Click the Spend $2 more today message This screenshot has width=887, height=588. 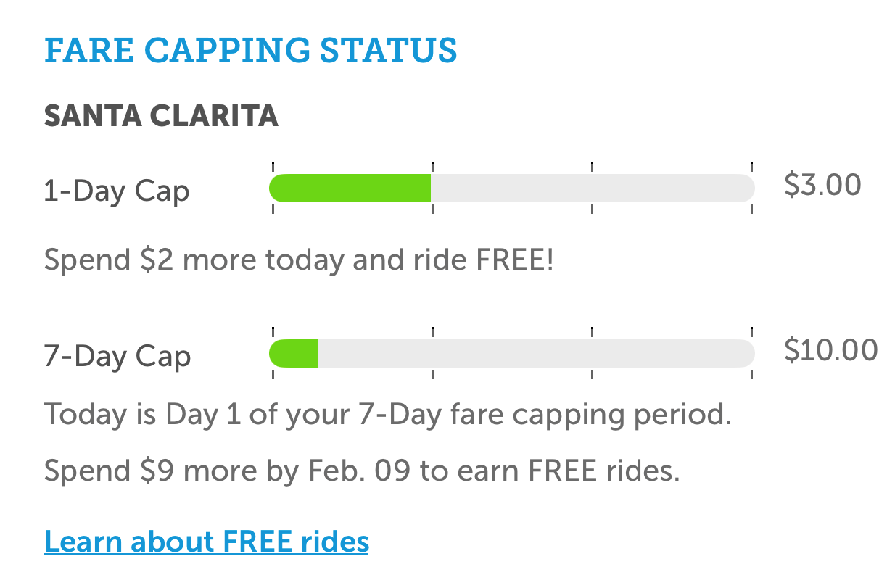coord(299,259)
